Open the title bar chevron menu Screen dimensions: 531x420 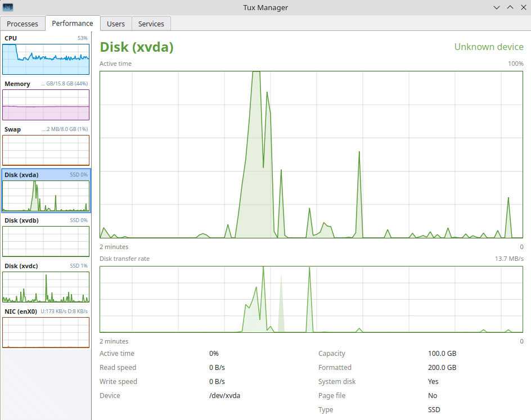tap(497, 7)
